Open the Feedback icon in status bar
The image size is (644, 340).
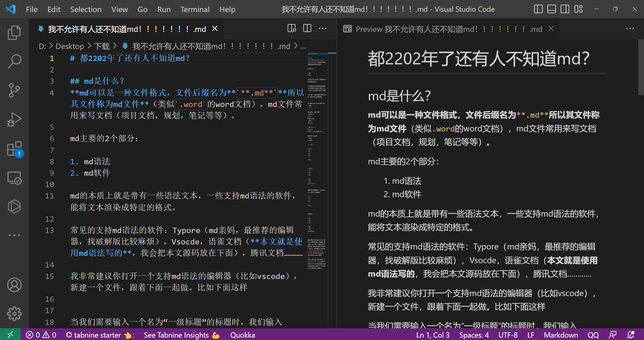[613, 335]
